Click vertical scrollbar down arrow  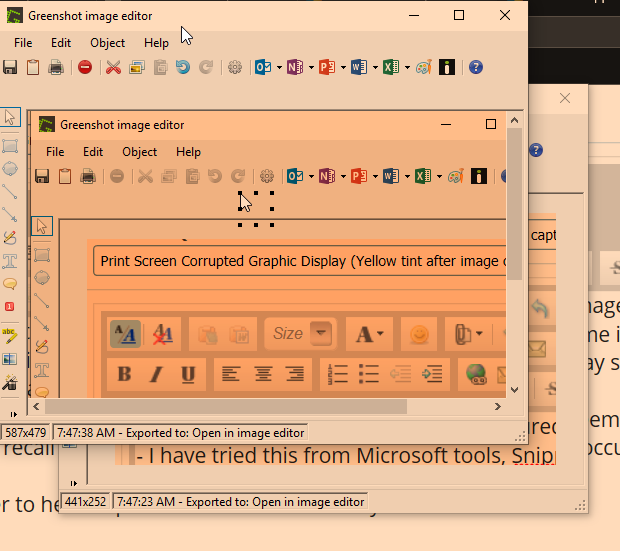pos(514,390)
